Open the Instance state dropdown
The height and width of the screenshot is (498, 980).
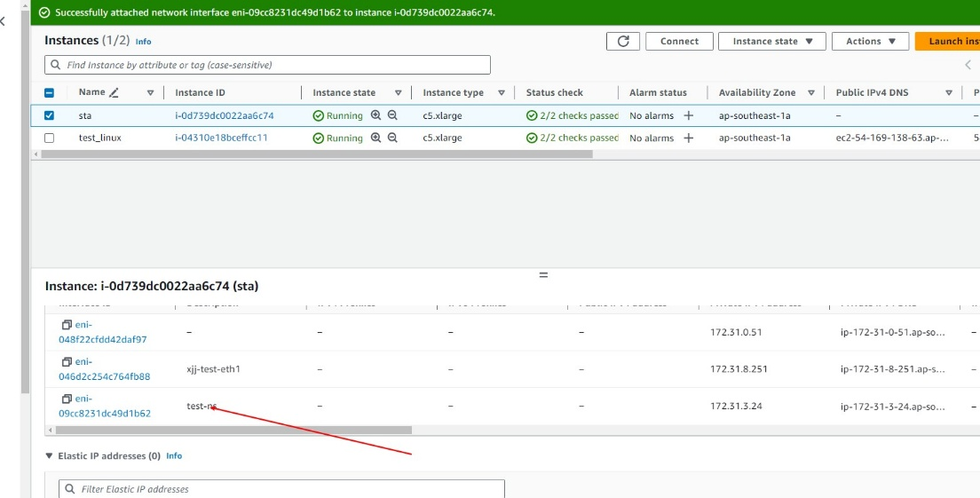pyautogui.click(x=771, y=42)
